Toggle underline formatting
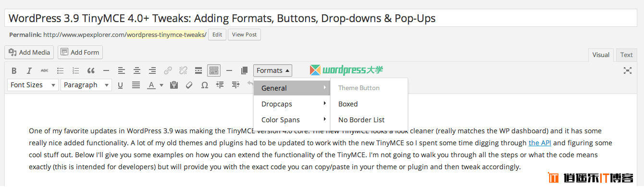The width and height of the screenshot is (644, 187). tap(120, 85)
